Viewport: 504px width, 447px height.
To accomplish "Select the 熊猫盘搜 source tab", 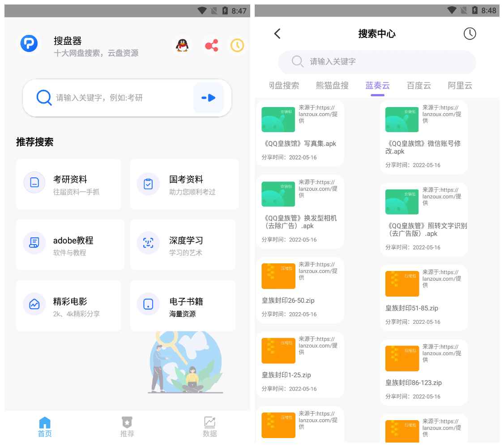I will click(x=332, y=86).
